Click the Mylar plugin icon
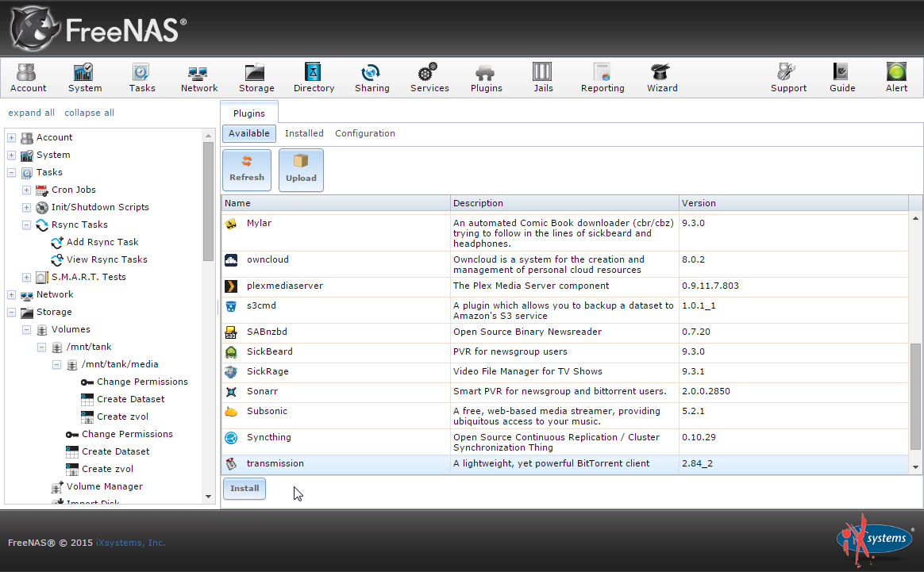The image size is (924, 572). [231, 223]
